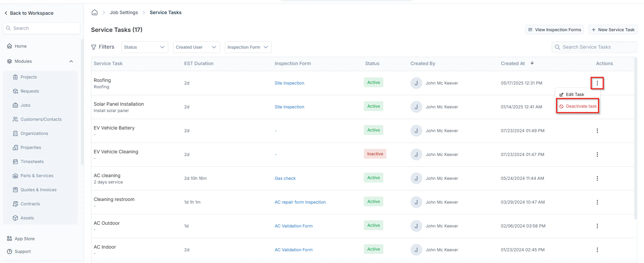Open actions menu for AC cleaning row
644x263 pixels.
597,178
